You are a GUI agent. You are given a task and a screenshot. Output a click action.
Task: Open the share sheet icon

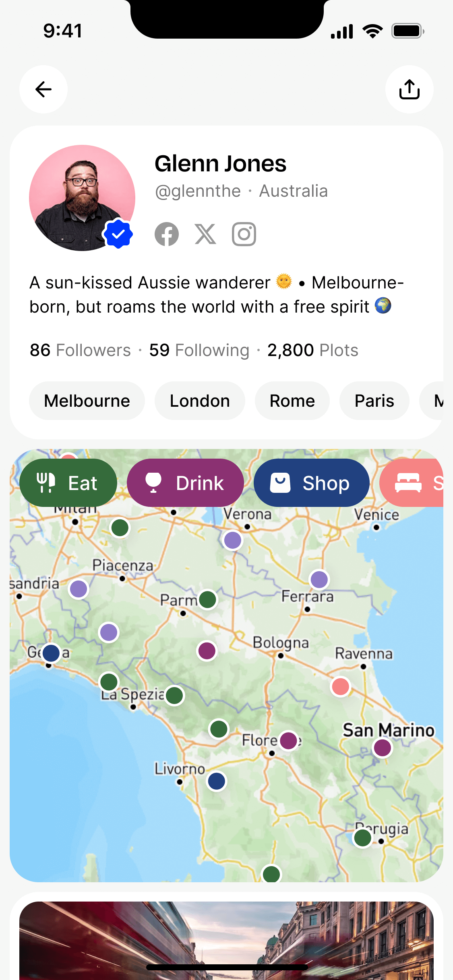409,89
